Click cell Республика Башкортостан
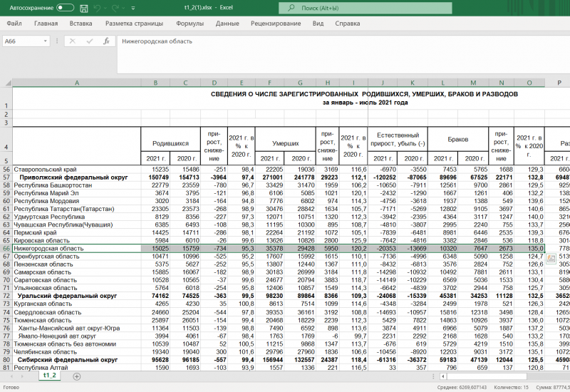The image size is (570, 392). click(77, 185)
